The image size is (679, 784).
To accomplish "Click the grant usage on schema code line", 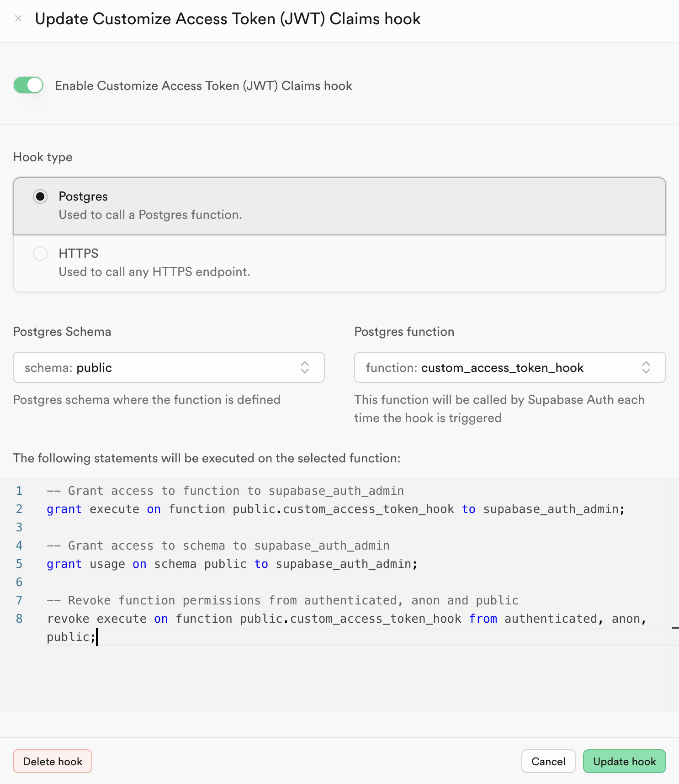I will 232,564.
